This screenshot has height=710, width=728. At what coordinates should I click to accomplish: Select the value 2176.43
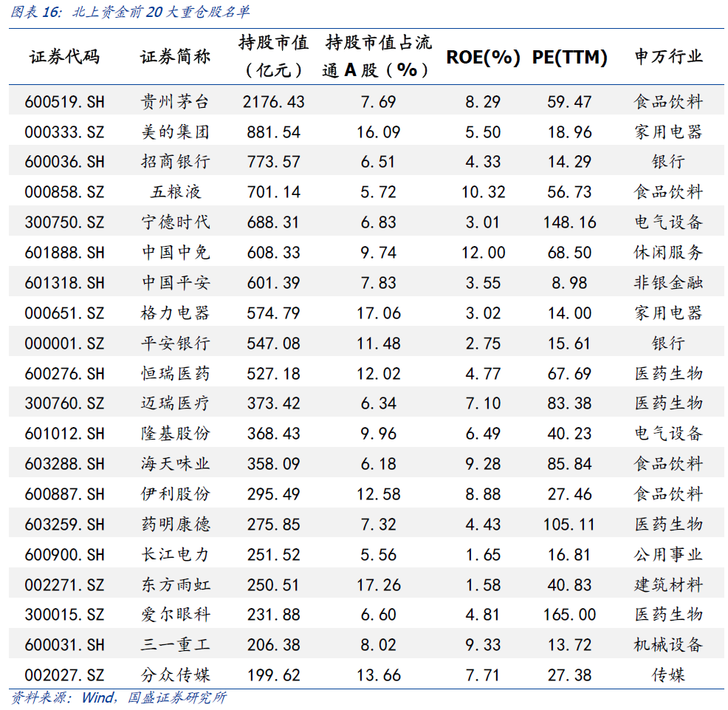tap(273, 102)
